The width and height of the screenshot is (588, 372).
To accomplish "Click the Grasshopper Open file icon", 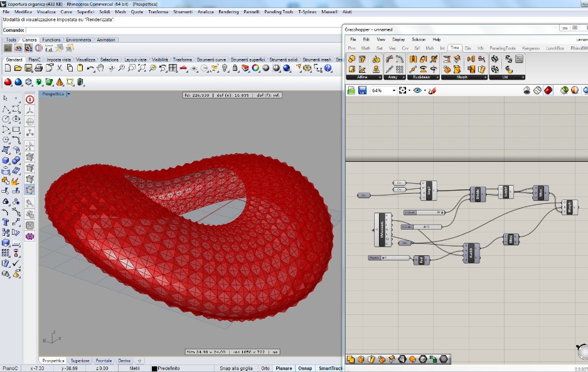I will (351, 90).
